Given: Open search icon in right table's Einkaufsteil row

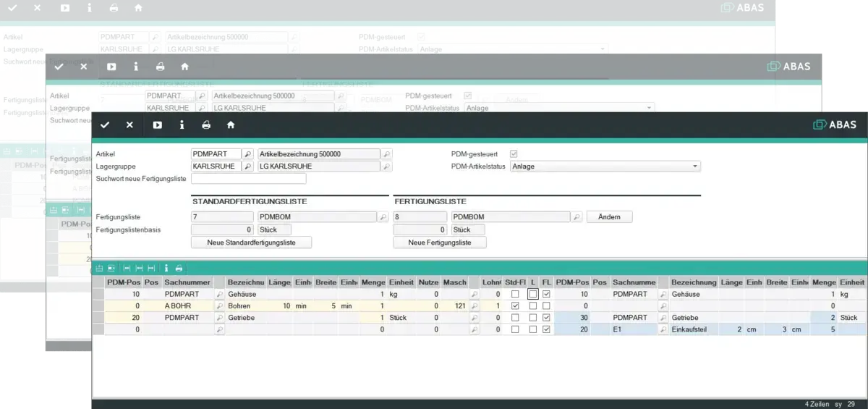Looking at the screenshot, I should (663, 329).
